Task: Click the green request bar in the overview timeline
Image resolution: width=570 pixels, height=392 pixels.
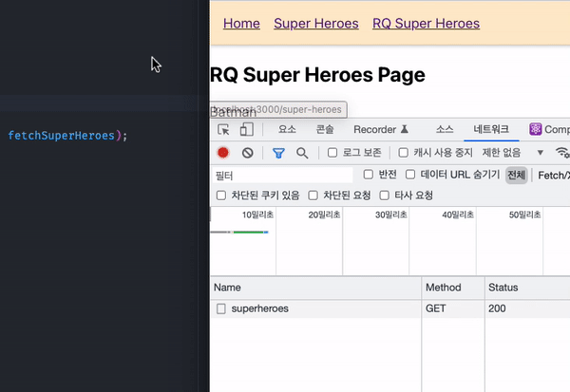Action: 248,233
